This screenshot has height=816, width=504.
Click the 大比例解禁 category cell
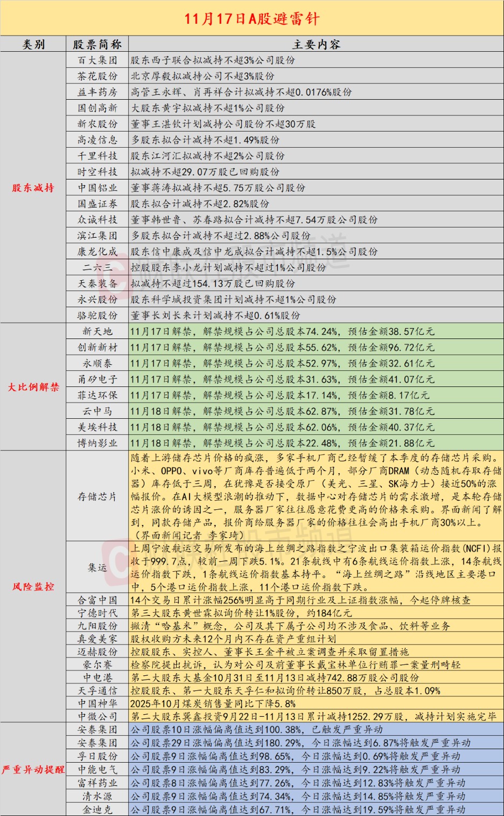[x=33, y=387]
